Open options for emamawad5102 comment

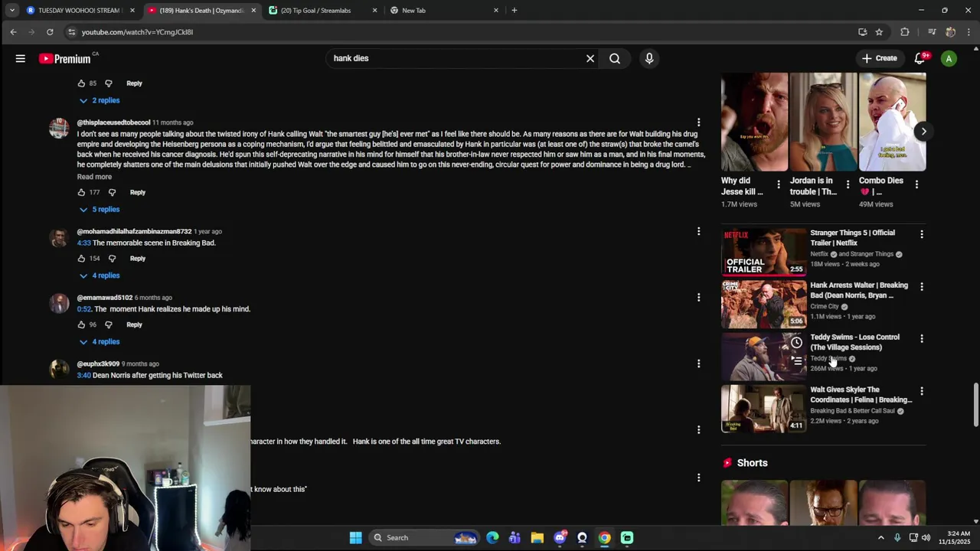coord(698,297)
